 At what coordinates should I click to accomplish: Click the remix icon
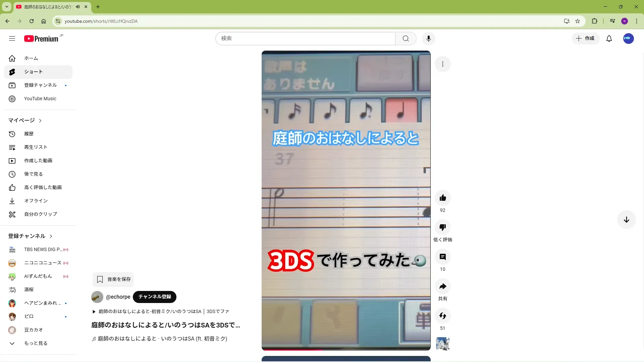tap(442, 316)
